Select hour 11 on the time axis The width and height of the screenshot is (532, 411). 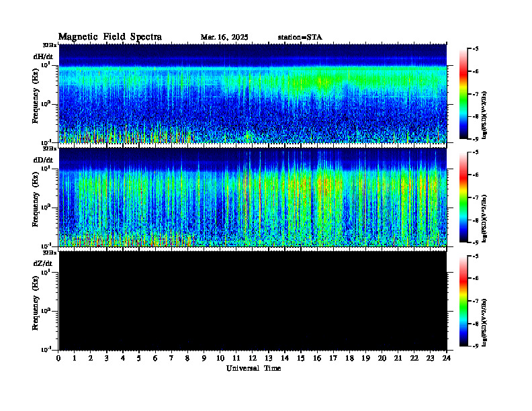click(236, 359)
